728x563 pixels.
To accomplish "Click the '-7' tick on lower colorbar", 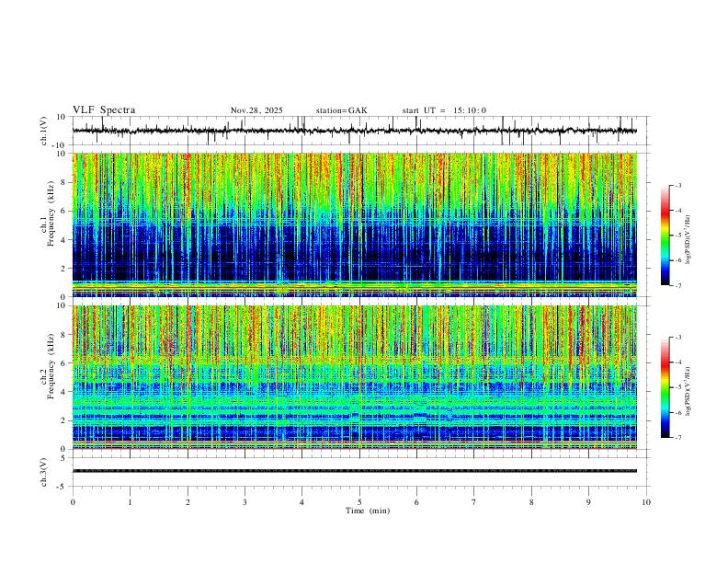I will (x=677, y=438).
